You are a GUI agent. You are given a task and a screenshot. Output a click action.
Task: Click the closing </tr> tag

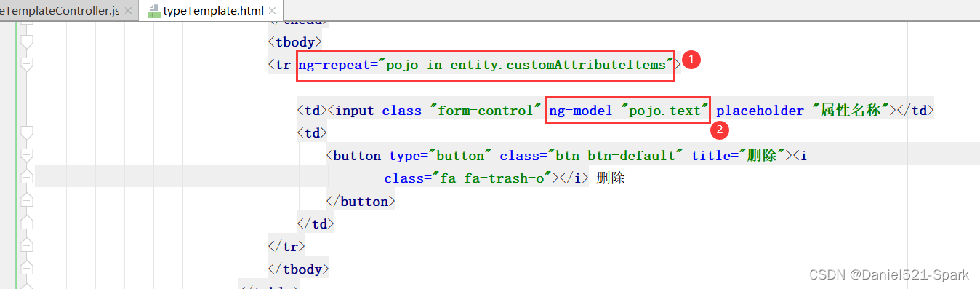[x=287, y=247]
